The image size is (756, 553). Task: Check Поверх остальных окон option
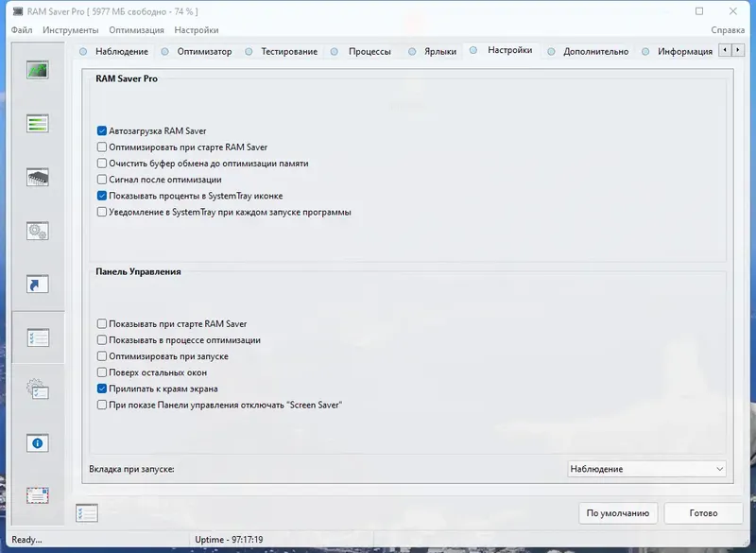tap(101, 372)
